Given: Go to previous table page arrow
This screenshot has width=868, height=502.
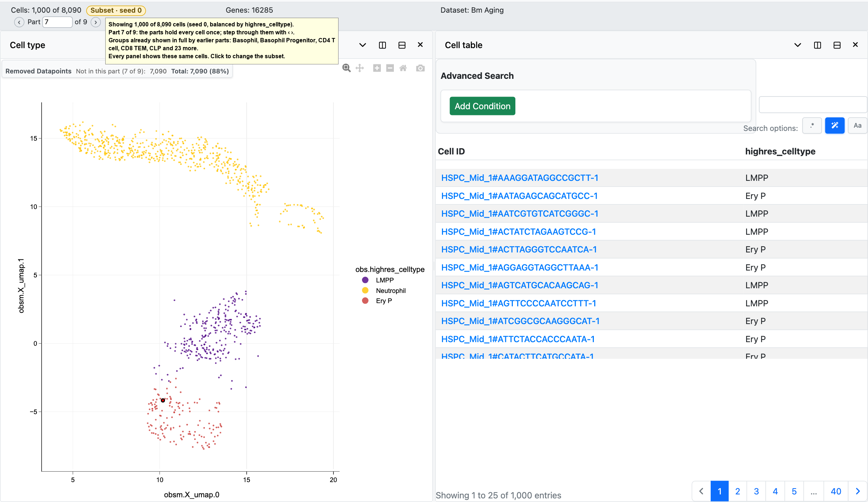Looking at the screenshot, I should pyautogui.click(x=702, y=491).
